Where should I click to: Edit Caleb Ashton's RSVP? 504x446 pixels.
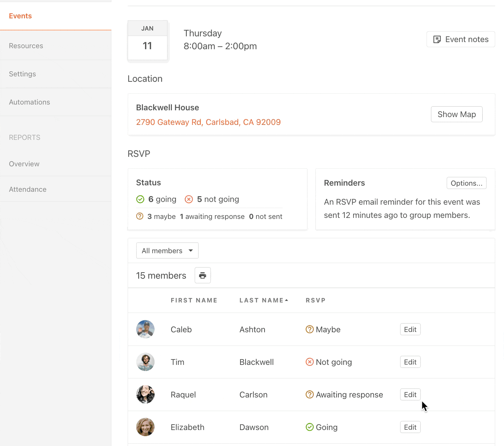(x=410, y=329)
